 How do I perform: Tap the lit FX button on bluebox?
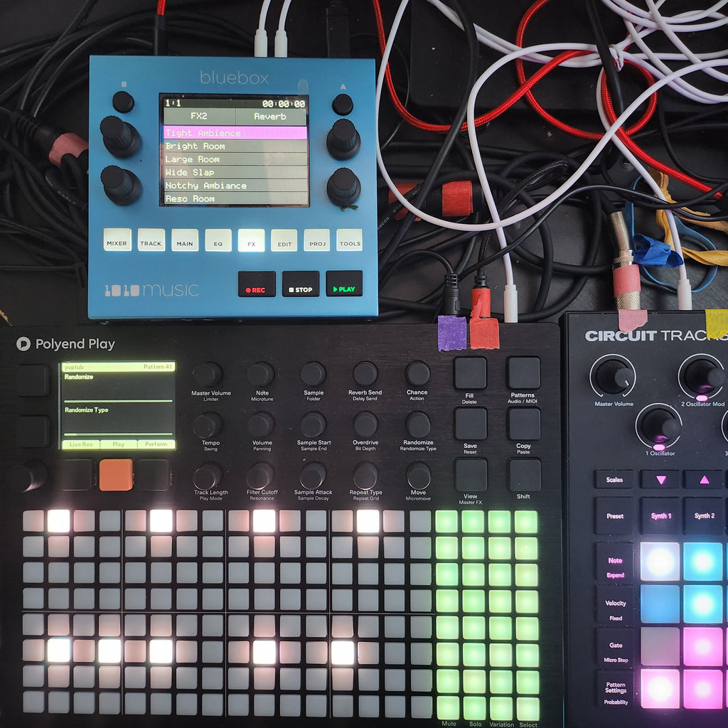pyautogui.click(x=251, y=240)
